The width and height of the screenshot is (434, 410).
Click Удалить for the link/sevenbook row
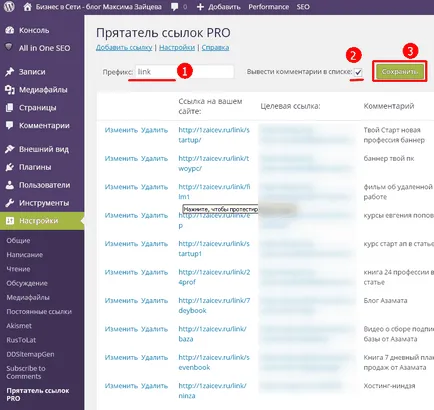point(154,357)
